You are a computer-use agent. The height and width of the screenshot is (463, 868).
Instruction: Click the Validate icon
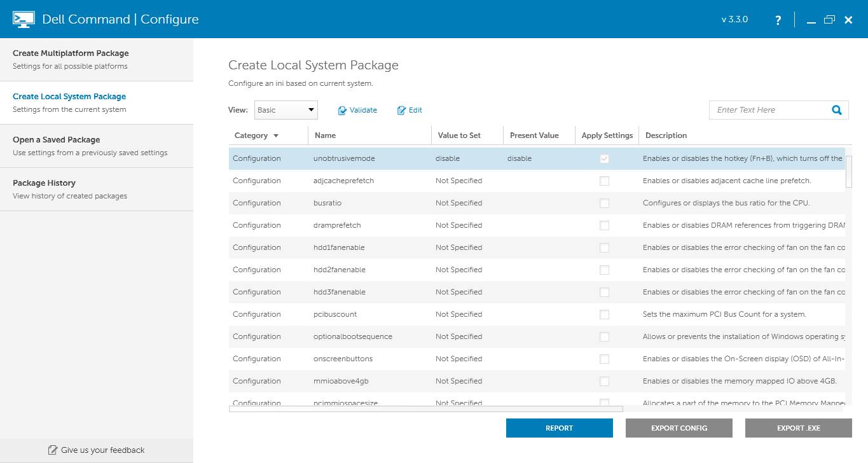(x=342, y=111)
